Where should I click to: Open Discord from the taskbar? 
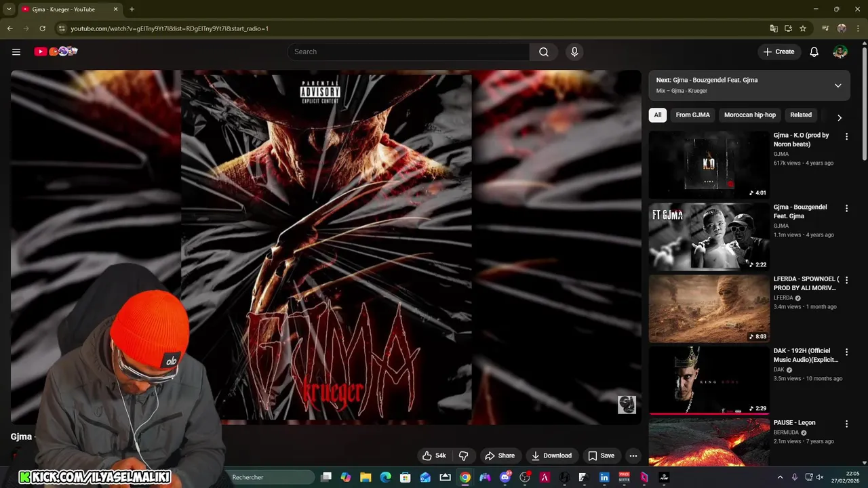[x=505, y=477]
